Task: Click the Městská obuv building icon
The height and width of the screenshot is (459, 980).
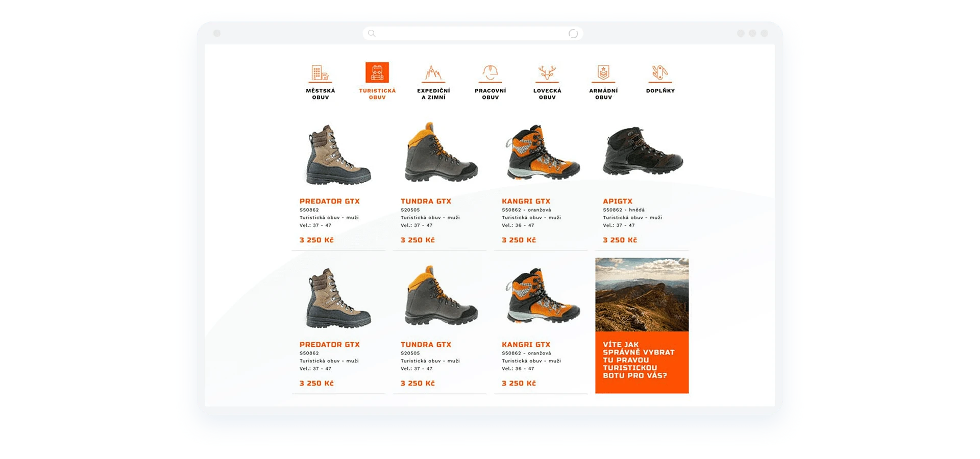Action: [x=321, y=73]
